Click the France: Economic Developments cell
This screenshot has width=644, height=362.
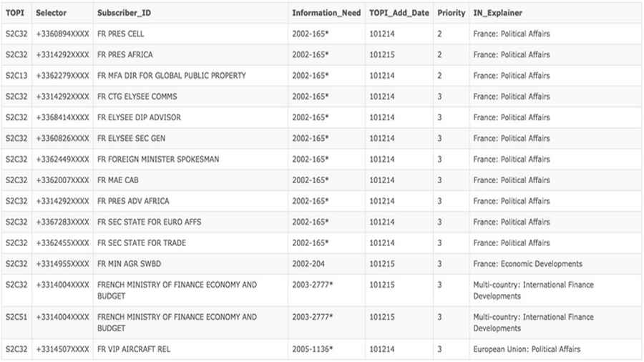[527, 263]
